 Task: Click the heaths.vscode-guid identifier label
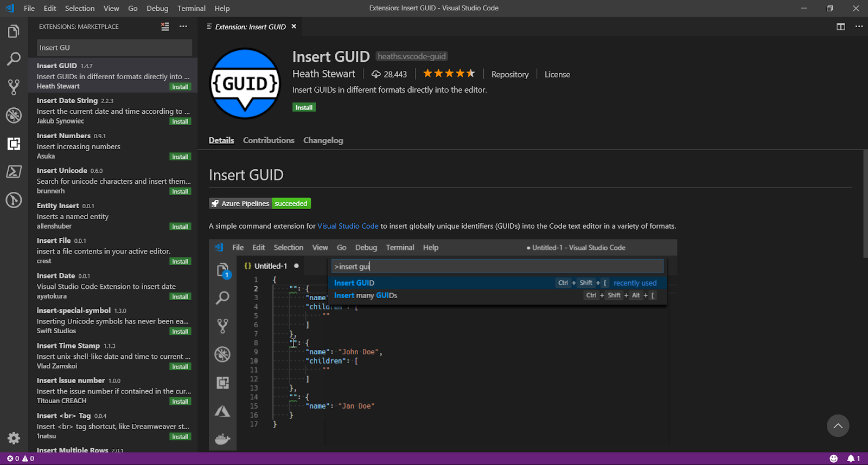tap(412, 56)
